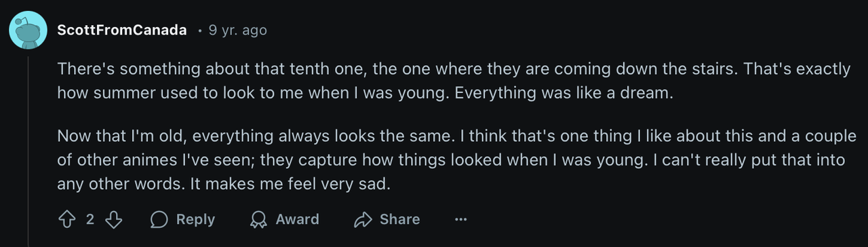Upvote ScottFromCanada's comment
The height and width of the screenshot is (247, 868).
point(67,219)
